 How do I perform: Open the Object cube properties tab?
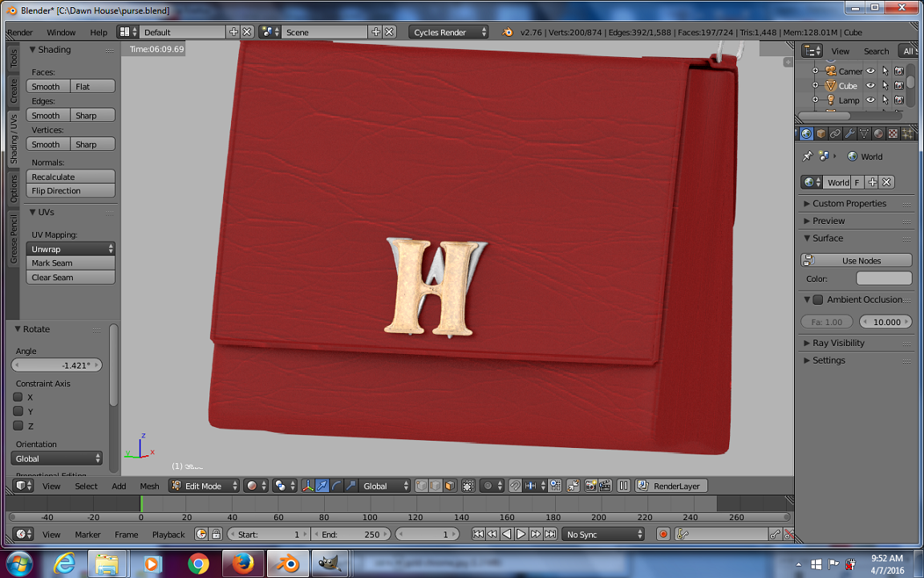(x=821, y=134)
